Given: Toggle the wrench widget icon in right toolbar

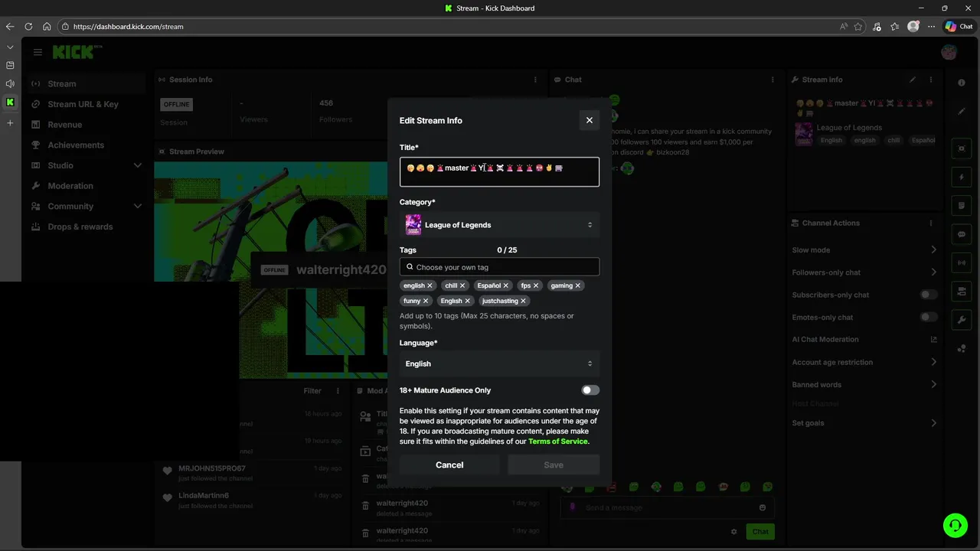Looking at the screenshot, I should 962,320.
